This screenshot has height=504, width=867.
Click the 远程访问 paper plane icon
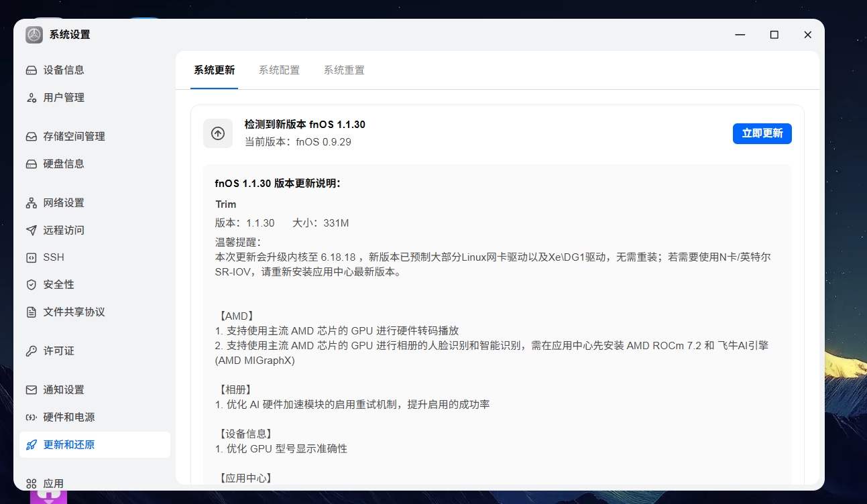[32, 231]
